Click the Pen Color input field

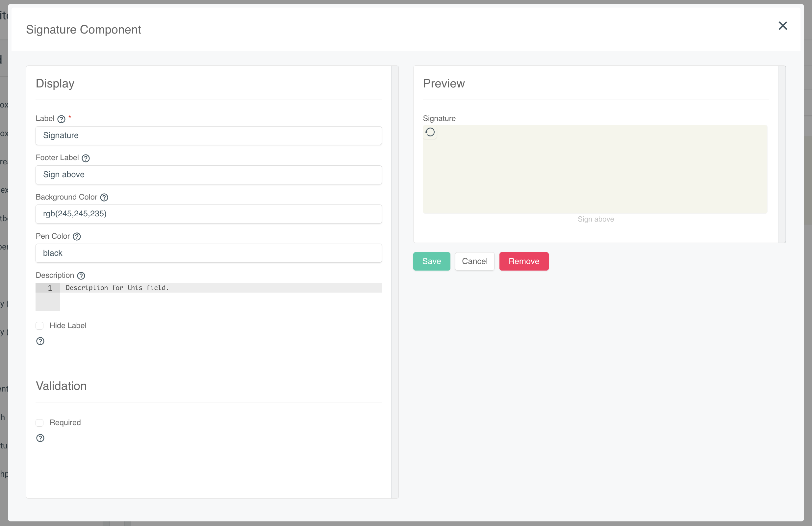(x=209, y=253)
